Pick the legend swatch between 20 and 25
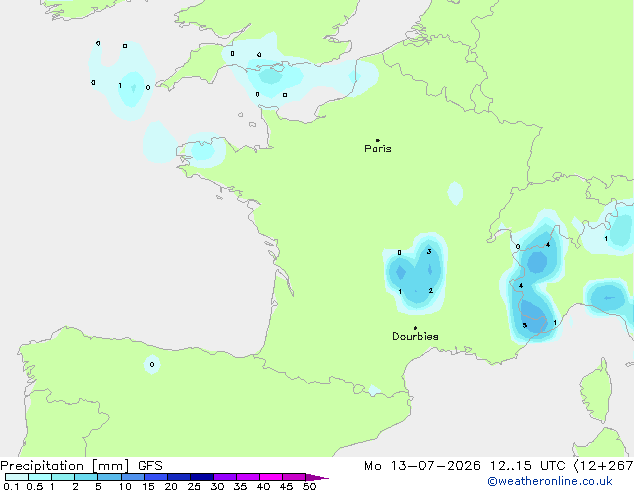This screenshot has width=634, height=490. (179, 477)
